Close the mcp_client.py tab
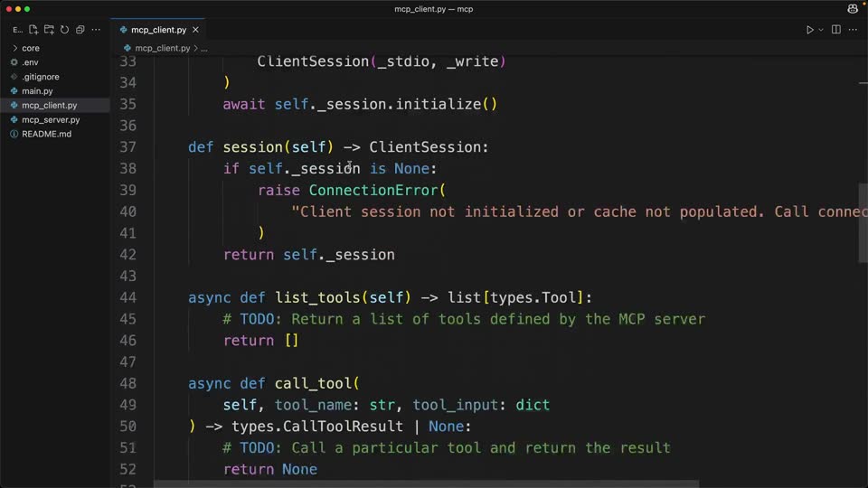Screen dimensions: 868x488 pyautogui.click(x=195, y=30)
